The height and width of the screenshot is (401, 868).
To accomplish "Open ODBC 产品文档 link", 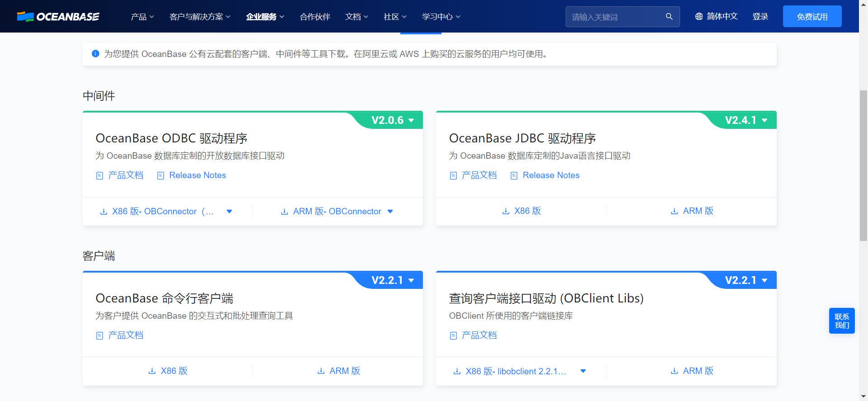I will click(126, 175).
